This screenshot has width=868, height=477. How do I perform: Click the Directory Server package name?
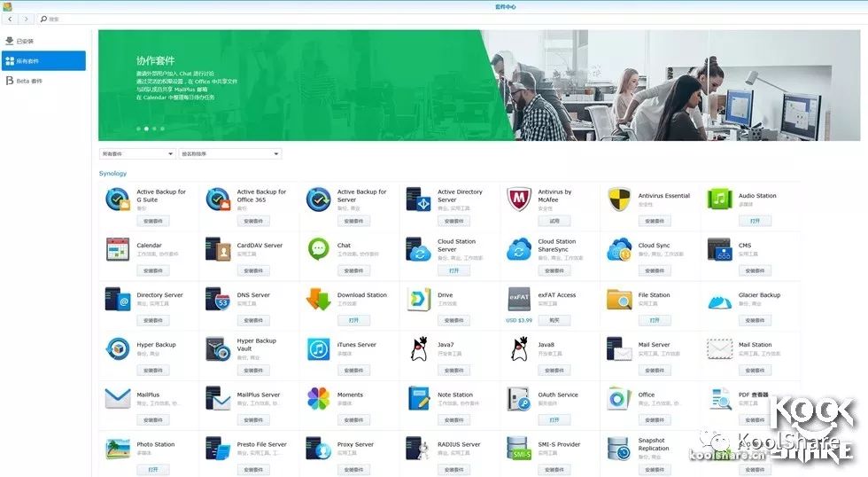(160, 294)
